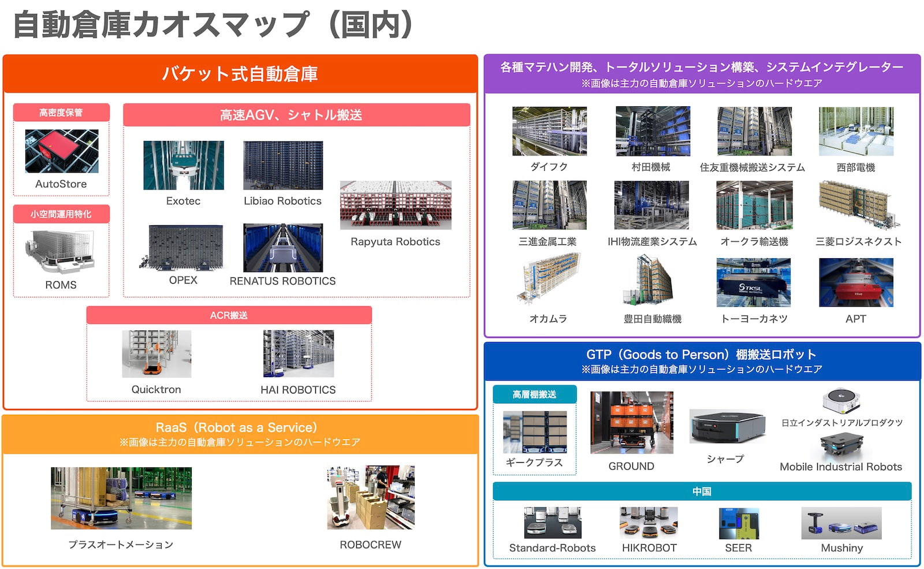This screenshot has height=569, width=924.
Task: Click the トーヨーカネツ image
Action: 754,282
